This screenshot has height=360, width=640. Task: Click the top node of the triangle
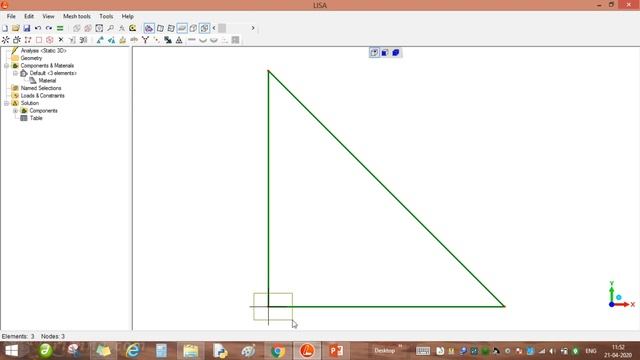tap(269, 71)
